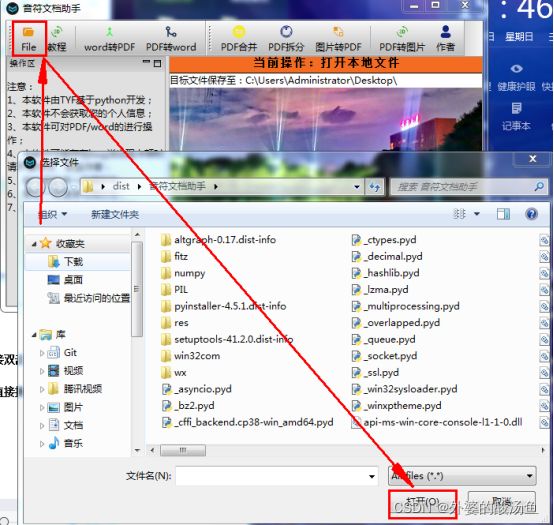The width and height of the screenshot is (554, 525).
Task: Select the _multiprocessing.pyd file
Action: 406,306
